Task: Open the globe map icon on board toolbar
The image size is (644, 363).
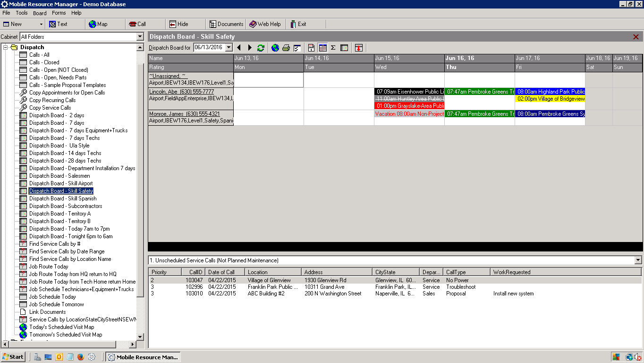Action: [x=275, y=48]
